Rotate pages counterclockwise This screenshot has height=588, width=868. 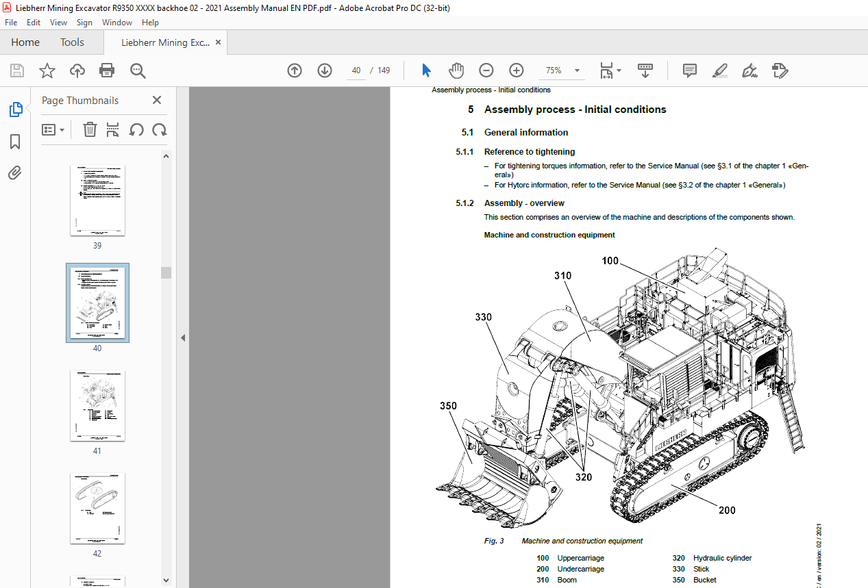136,130
